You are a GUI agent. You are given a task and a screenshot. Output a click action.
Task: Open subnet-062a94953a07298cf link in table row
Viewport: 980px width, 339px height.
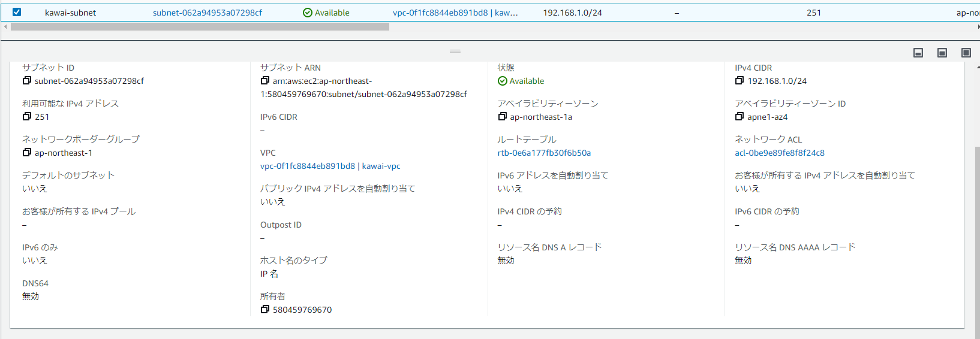(208, 13)
